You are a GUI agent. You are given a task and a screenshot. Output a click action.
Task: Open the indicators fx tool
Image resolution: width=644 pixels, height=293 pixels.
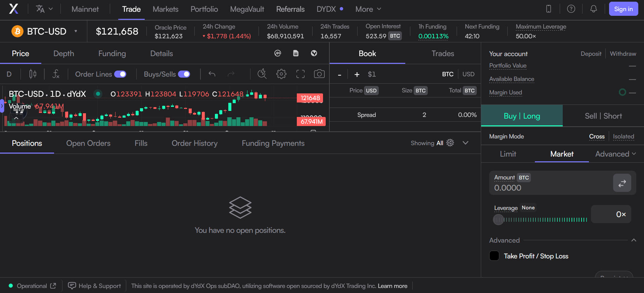pyautogui.click(x=56, y=74)
